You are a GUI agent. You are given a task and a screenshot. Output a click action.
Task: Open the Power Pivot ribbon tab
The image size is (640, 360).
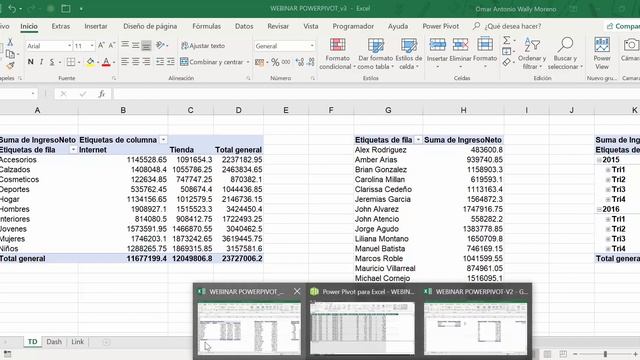tap(440, 26)
